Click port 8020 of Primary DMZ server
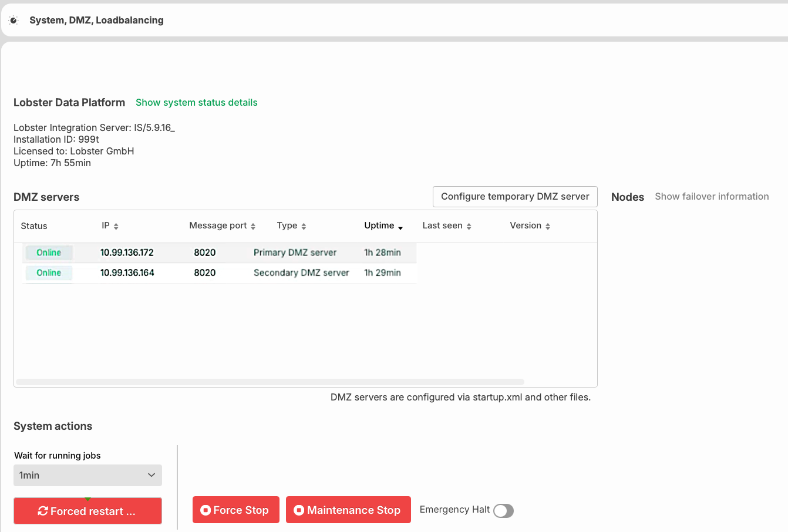The height and width of the screenshot is (532, 788). coord(205,252)
